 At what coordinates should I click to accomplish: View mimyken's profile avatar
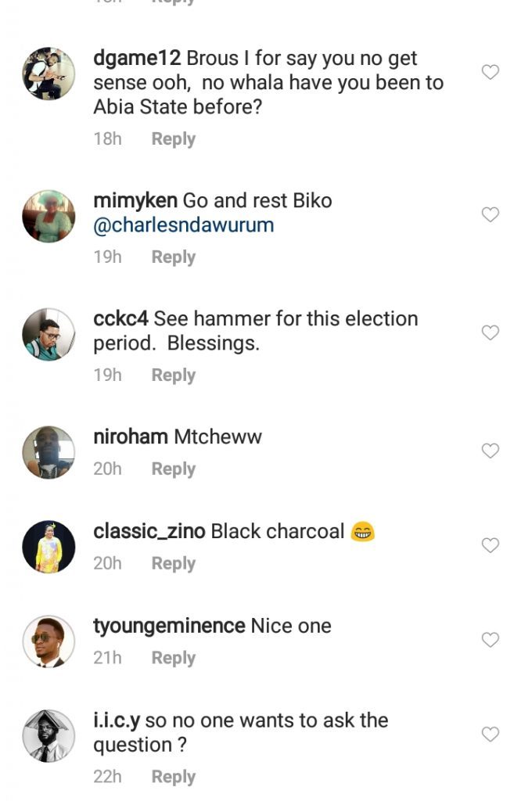(x=49, y=216)
